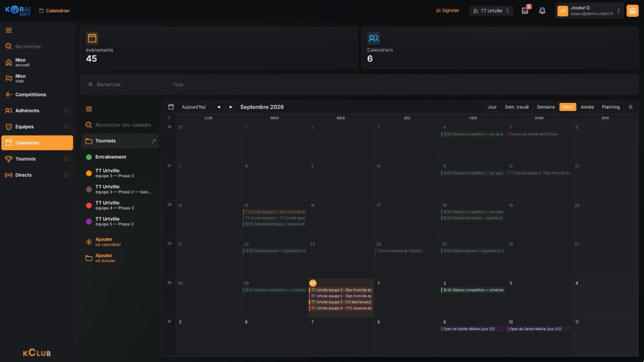Toggle TT Urtville équipe 4 Phase 2 calendar
Screen dimensions: 644x362
click(x=120, y=206)
